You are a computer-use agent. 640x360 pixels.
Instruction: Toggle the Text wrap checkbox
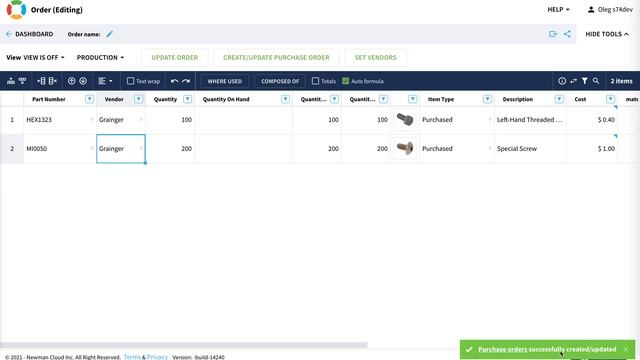[131, 81]
